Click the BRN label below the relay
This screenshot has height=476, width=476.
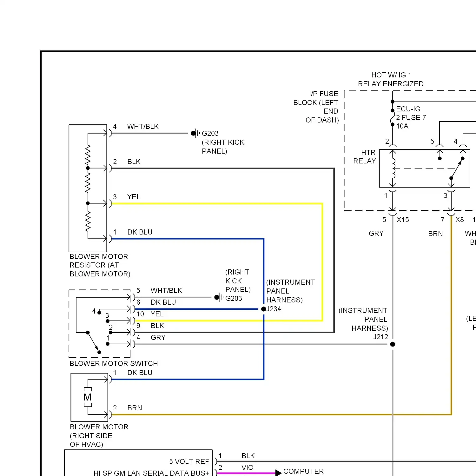coord(435,234)
